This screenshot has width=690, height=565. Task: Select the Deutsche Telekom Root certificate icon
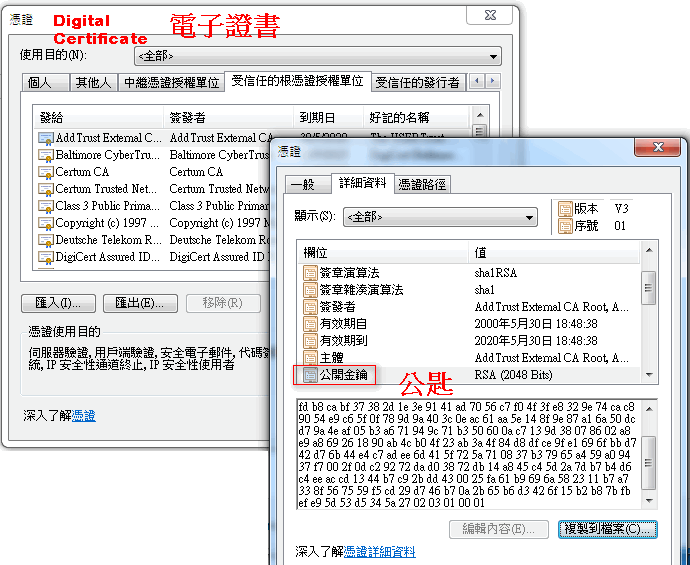(46, 240)
